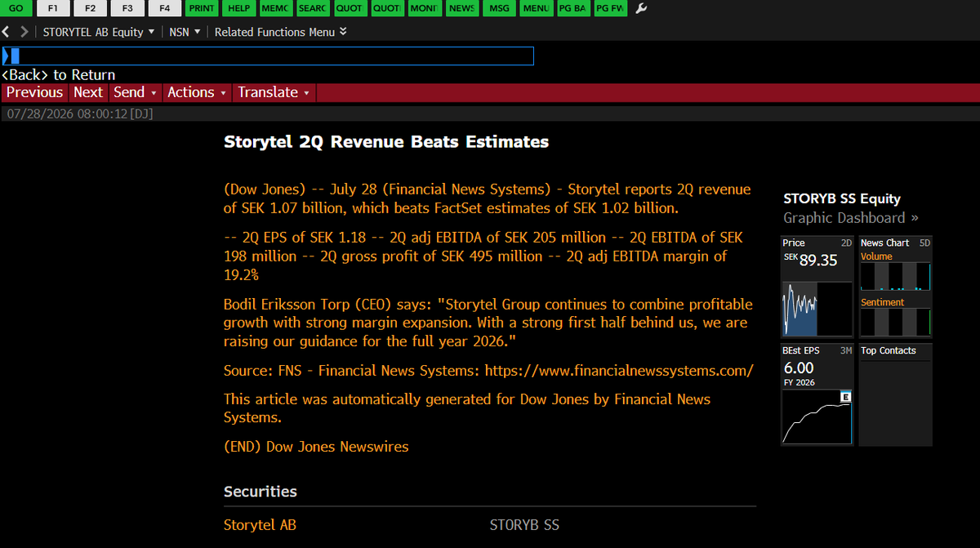Click the PRINT key

tap(202, 8)
